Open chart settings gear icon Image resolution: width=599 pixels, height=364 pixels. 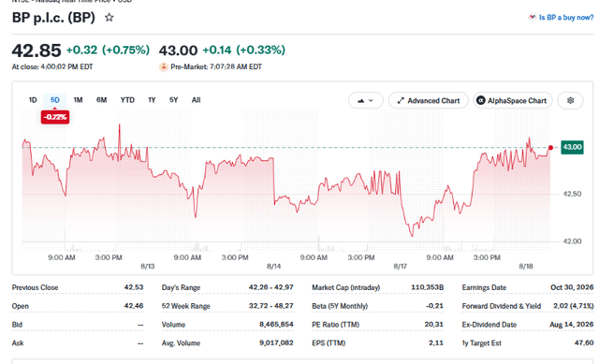point(570,100)
